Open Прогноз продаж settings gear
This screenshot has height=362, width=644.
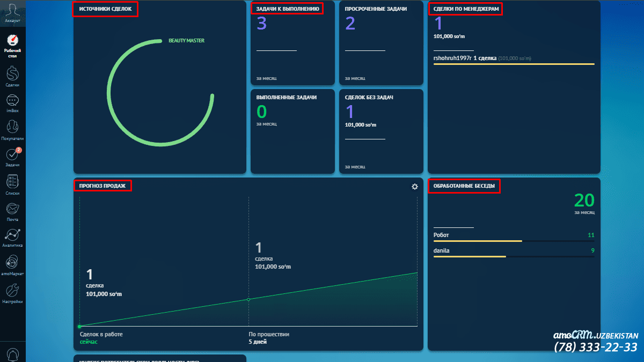(414, 187)
